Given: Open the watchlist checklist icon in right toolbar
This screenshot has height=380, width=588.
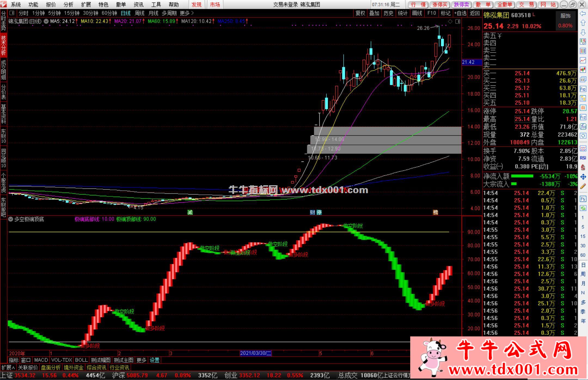Looking at the screenshot, I should coord(583,41).
